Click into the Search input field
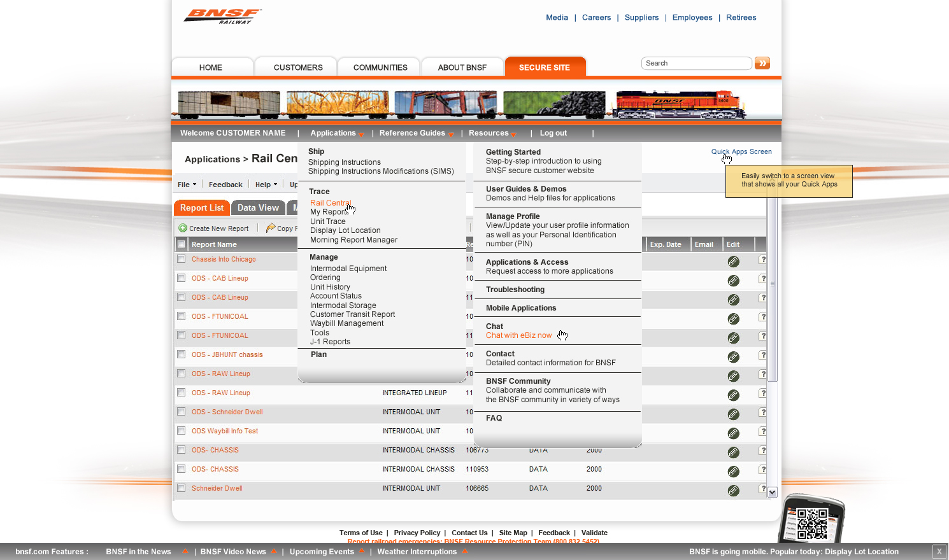 [x=697, y=63]
